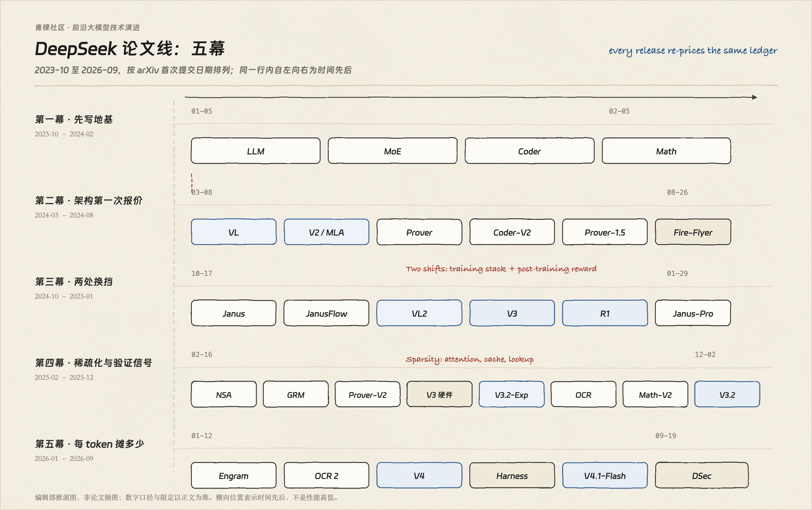This screenshot has width=812, height=510.
Task: Select the heading 第三幕 · 两处换挡
Action: pyautogui.click(x=74, y=282)
